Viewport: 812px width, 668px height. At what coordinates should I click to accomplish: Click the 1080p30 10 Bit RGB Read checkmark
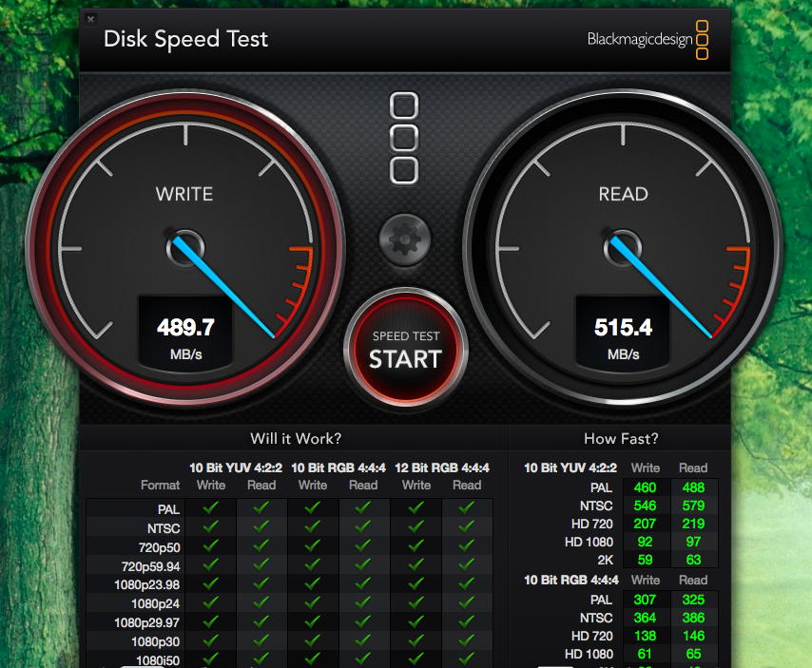tap(363, 640)
